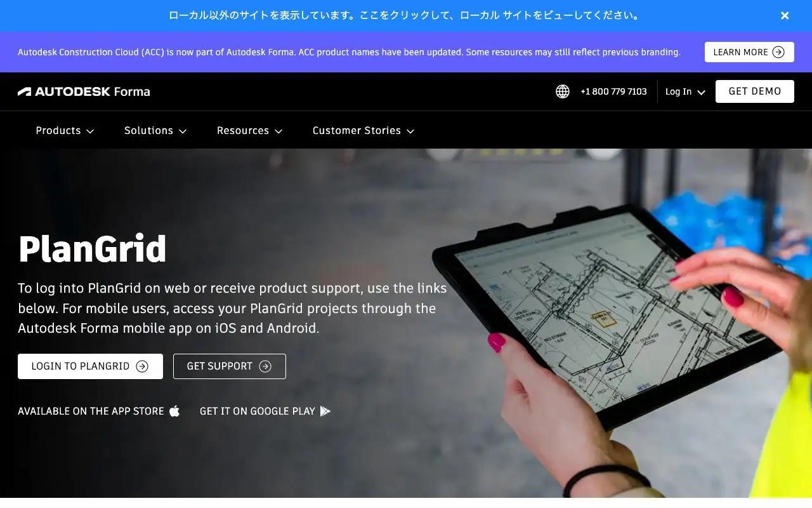Open the Products menu
Image resolution: width=812 pixels, height=508 pixels.
(65, 130)
